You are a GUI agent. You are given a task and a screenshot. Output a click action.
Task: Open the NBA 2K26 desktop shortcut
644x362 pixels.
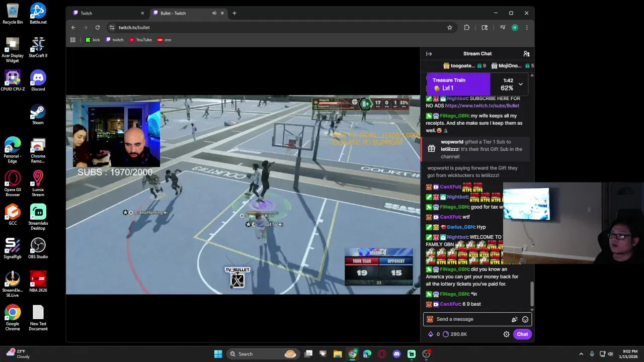(x=38, y=282)
